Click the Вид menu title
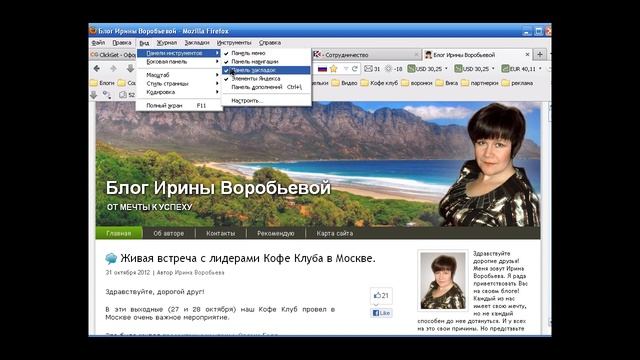The width and height of the screenshot is (640, 360). pyautogui.click(x=144, y=43)
